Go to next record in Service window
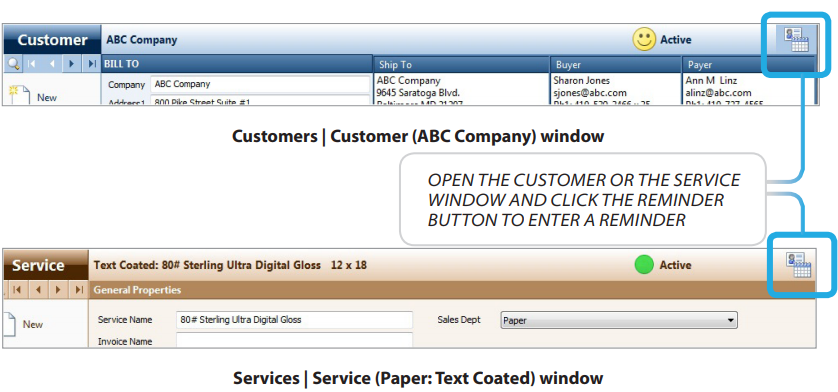This screenshot has width=838, height=392. pyautogui.click(x=58, y=290)
